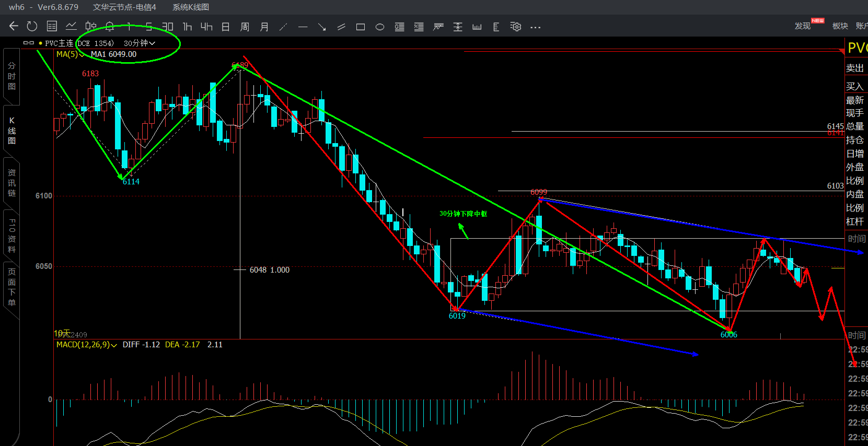Click the 杠杆 label in quote panel
This screenshot has height=446, width=868.
tap(855, 221)
